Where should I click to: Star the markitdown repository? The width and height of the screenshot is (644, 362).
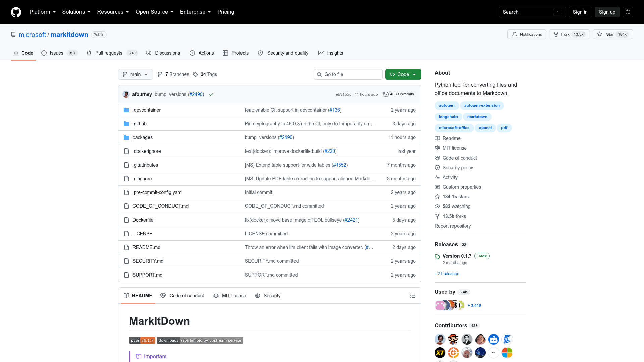tap(612, 34)
